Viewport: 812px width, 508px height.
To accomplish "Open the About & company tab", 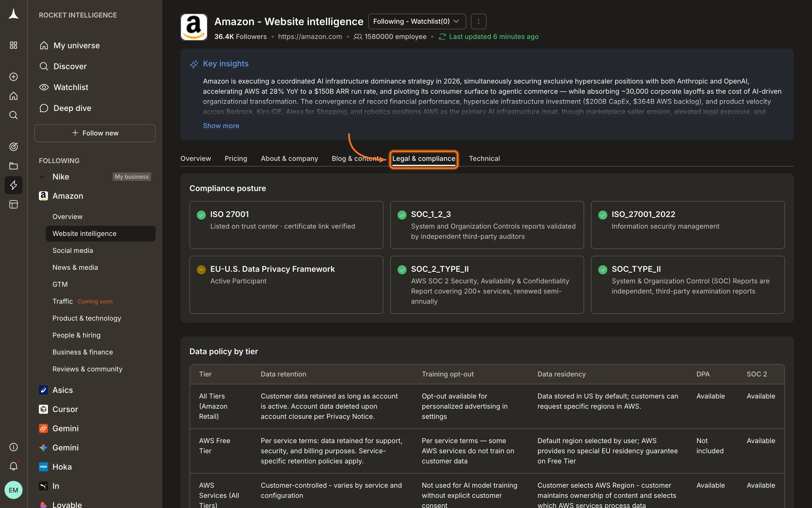I will (x=289, y=159).
